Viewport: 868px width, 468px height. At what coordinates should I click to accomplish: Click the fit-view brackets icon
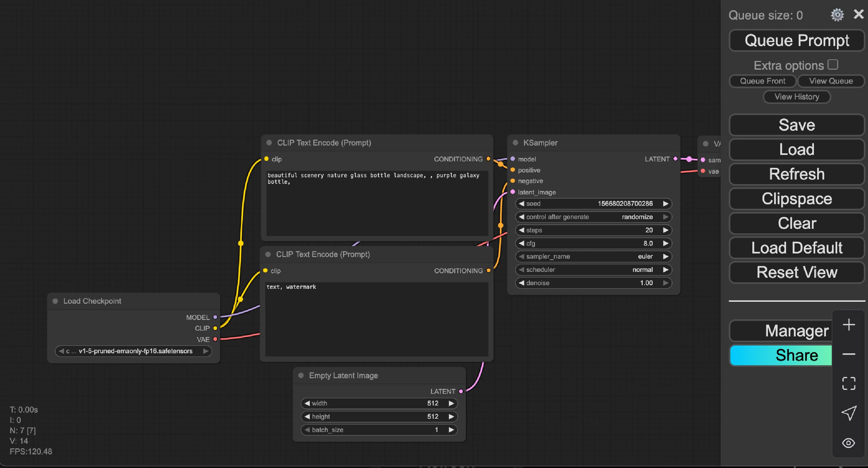pyautogui.click(x=849, y=383)
